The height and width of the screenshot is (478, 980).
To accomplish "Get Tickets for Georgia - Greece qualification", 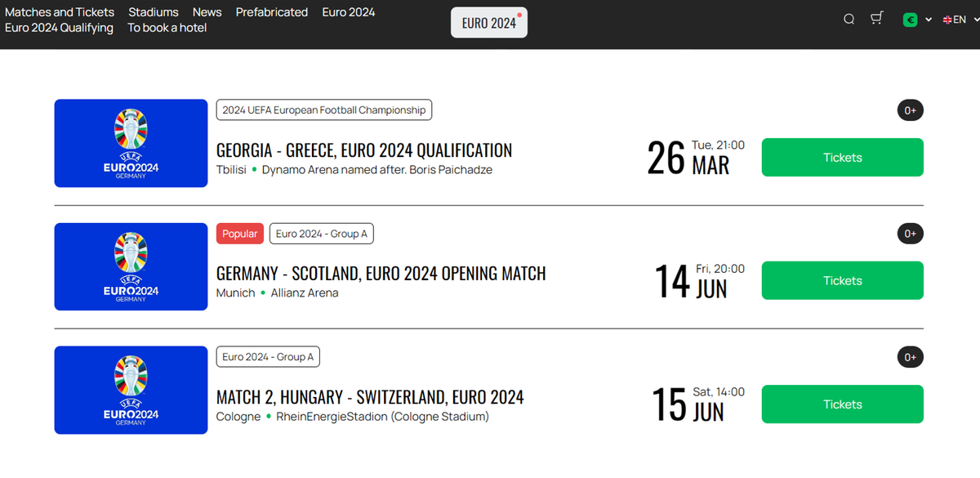I will point(842,157).
